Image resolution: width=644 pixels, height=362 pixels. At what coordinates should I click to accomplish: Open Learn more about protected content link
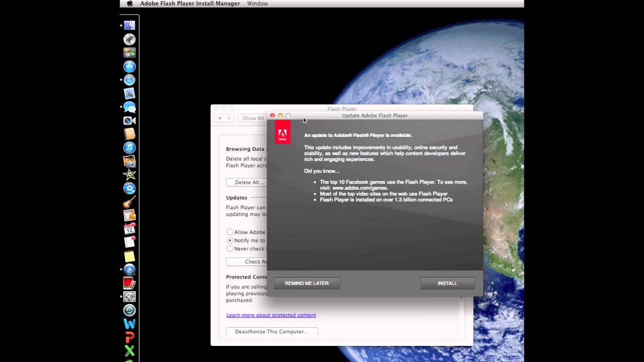click(x=271, y=315)
